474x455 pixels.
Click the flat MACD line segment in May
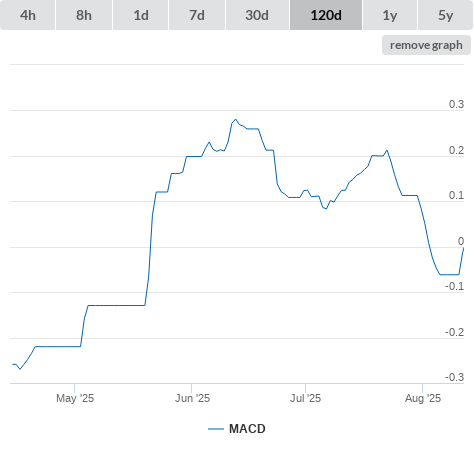(x=116, y=305)
